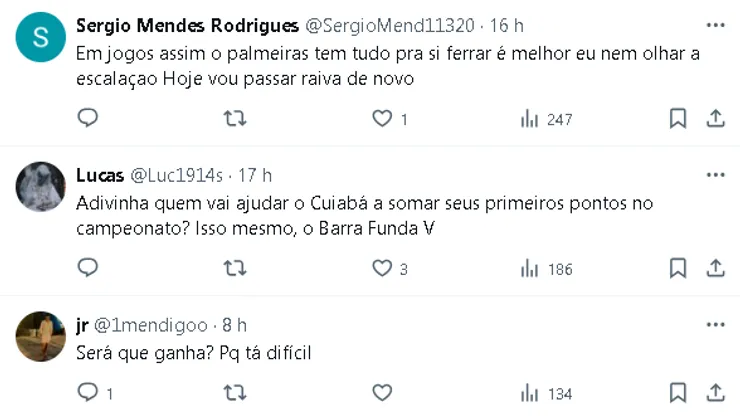Open more options on Sergio's tweet
The image size is (740, 416).
pos(715,25)
